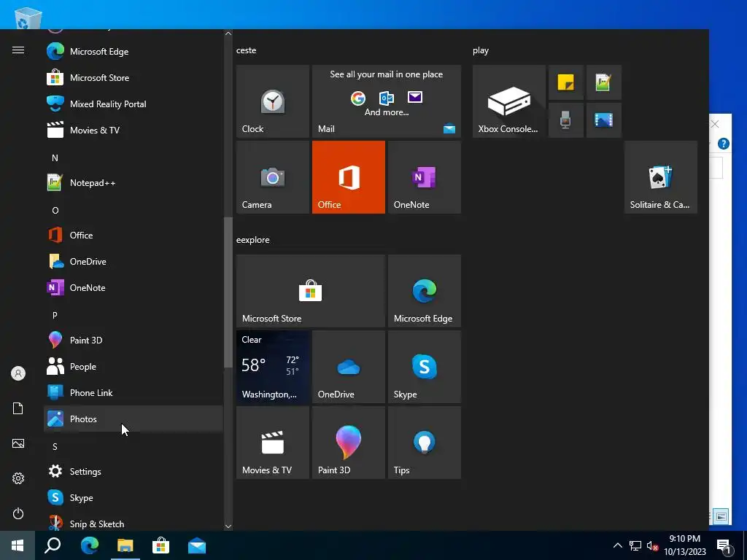Select the 'ceste' tile group header
This screenshot has height=560, width=747.
click(x=247, y=50)
